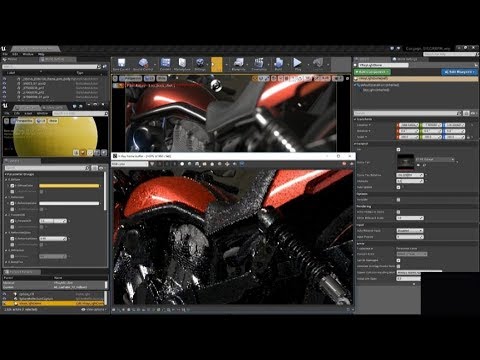The width and height of the screenshot is (480, 360).
Task: Open the Settings toolbar icon
Action: [x=200, y=63]
